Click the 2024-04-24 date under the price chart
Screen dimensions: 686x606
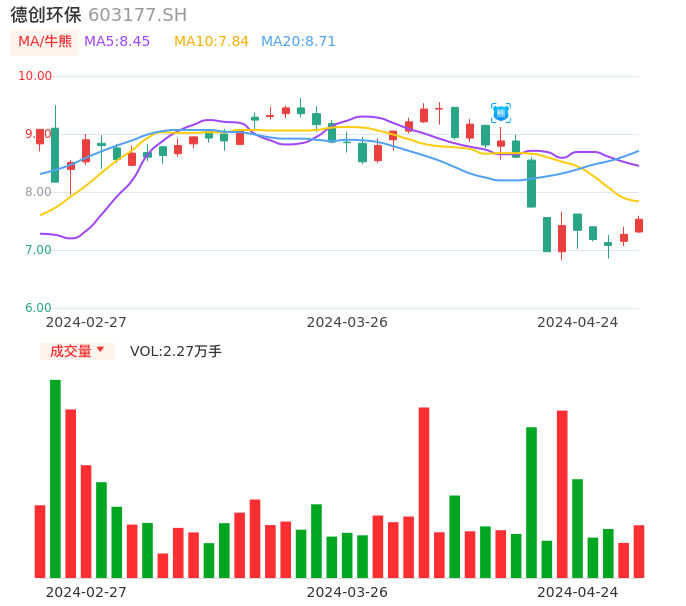pyautogui.click(x=578, y=322)
